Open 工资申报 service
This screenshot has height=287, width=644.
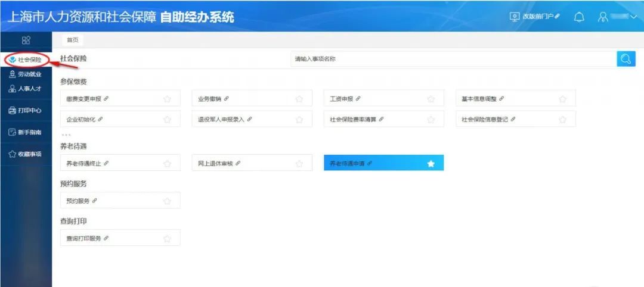click(x=384, y=98)
